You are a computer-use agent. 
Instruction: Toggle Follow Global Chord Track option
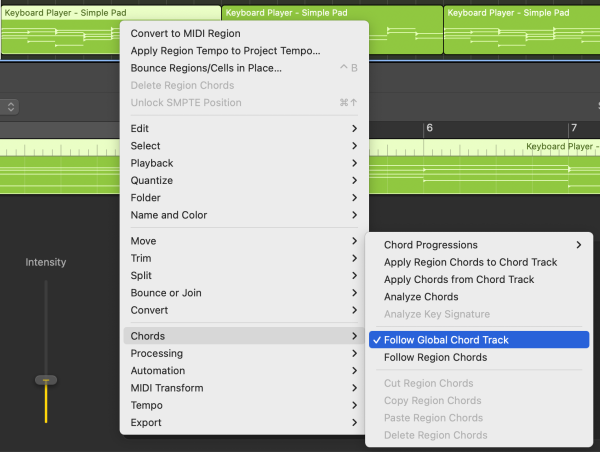pos(479,339)
